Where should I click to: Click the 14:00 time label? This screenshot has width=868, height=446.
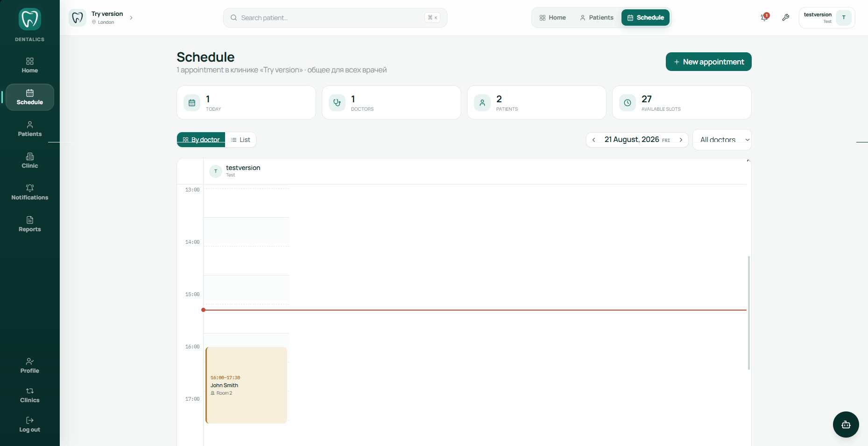click(x=192, y=242)
